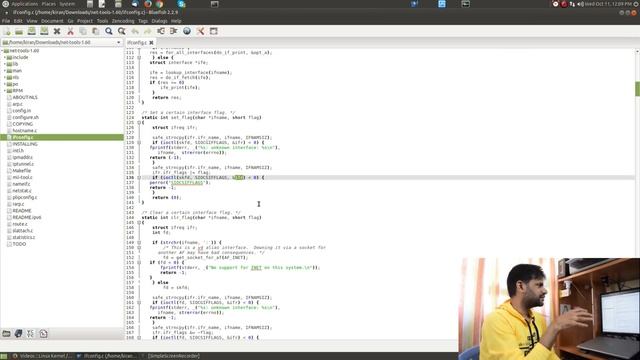Image resolution: width=640 pixels, height=360 pixels.
Task: Open the Places menu in top panel
Action: [49, 4]
